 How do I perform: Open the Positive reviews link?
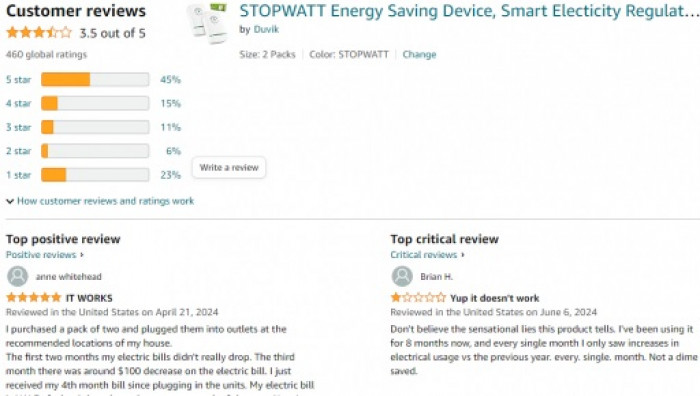click(41, 255)
